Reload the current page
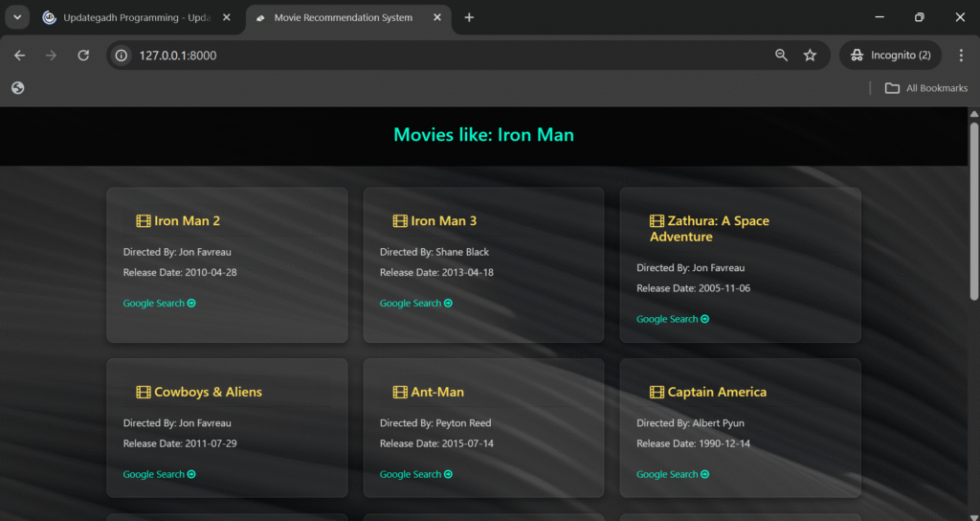Viewport: 980px width, 521px height. click(x=83, y=56)
